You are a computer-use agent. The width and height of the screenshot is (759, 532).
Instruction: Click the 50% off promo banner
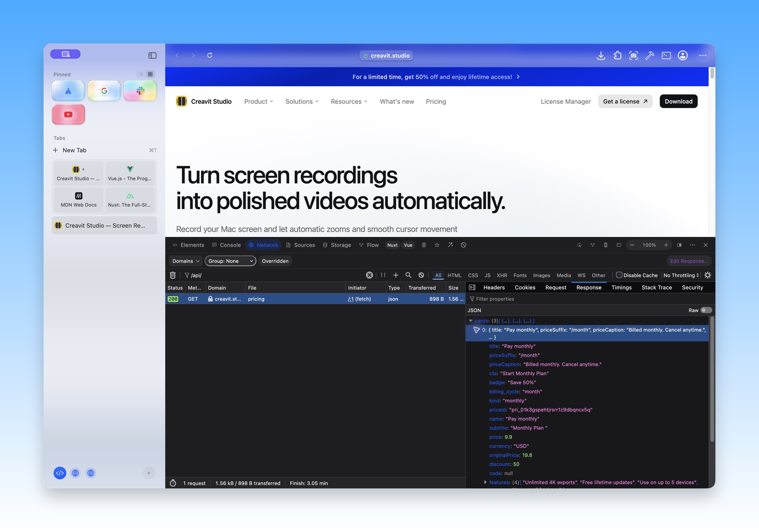[x=436, y=77]
